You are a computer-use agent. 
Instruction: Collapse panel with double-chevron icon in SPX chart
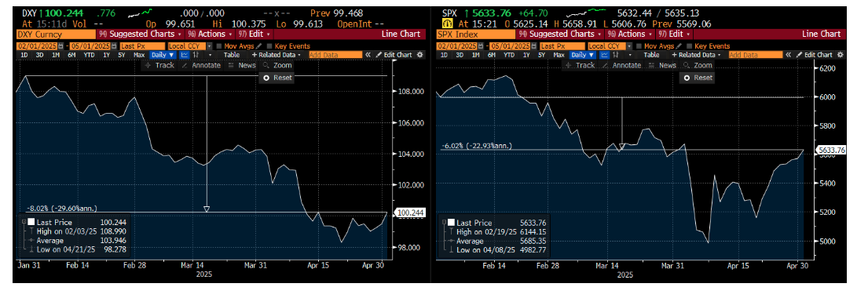788,55
